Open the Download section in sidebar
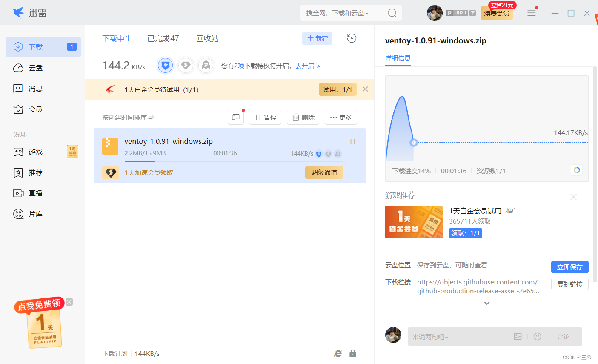The image size is (598, 364). tap(43, 47)
